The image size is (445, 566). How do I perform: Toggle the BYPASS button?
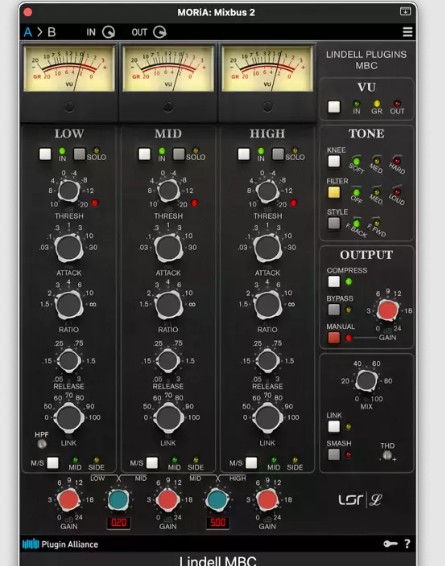tap(334, 310)
